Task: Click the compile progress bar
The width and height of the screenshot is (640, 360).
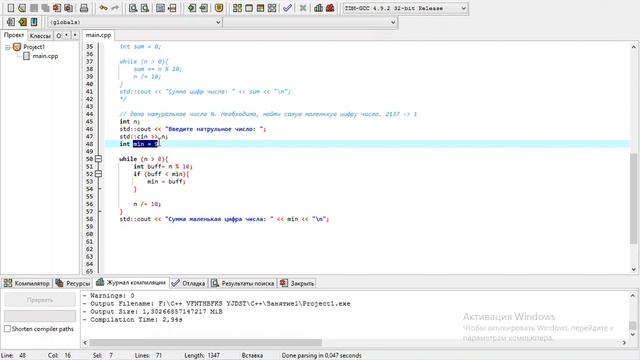Action: [40, 316]
